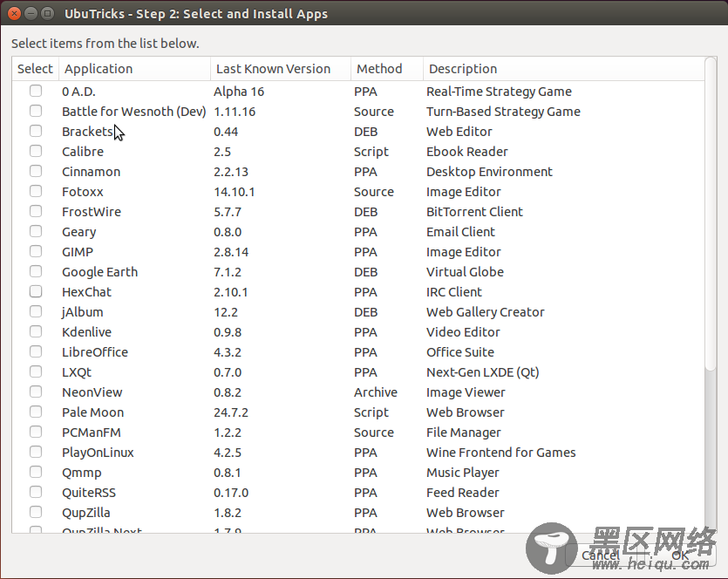Image resolution: width=728 pixels, height=579 pixels.
Task: Tick the LXQt checkbox
Action: (36, 372)
